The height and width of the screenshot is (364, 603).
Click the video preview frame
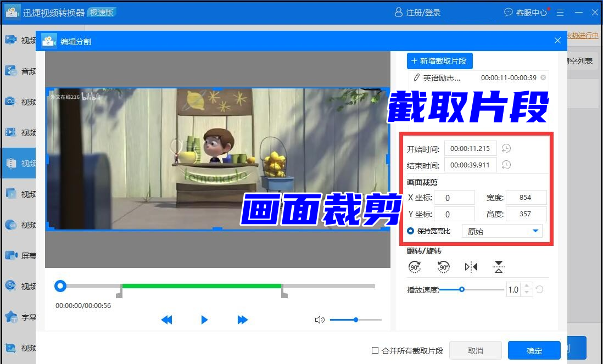point(217,159)
